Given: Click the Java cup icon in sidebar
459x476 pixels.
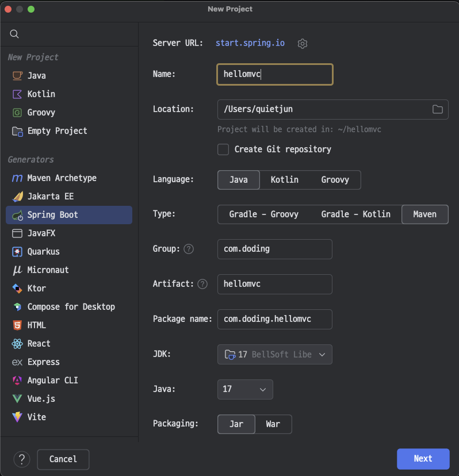Looking at the screenshot, I should 17,75.
